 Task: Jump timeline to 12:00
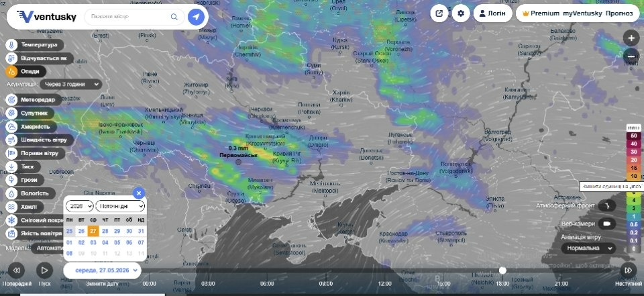click(x=385, y=284)
